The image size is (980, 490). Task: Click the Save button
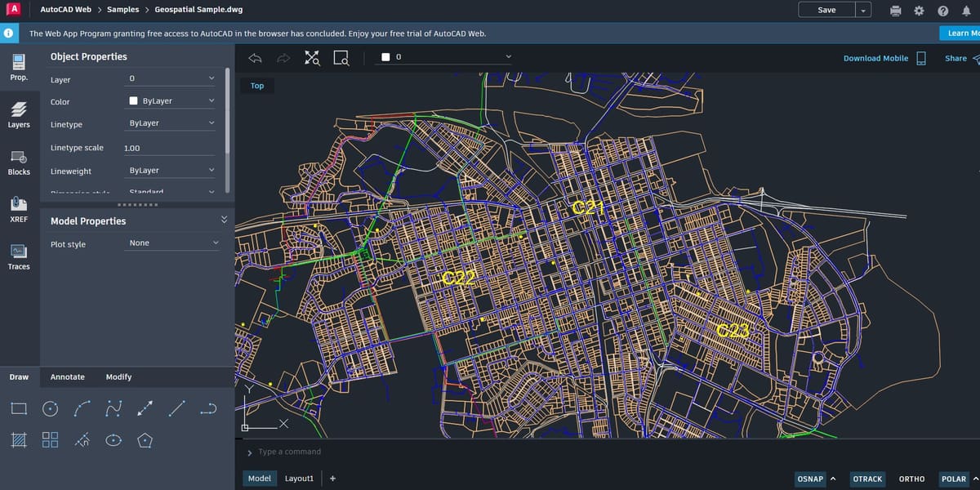pos(826,11)
